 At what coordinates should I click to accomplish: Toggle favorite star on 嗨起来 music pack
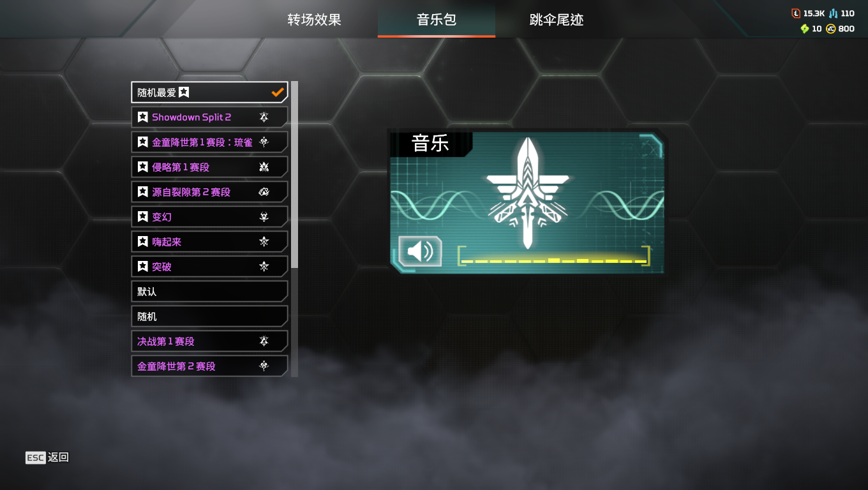(x=143, y=242)
